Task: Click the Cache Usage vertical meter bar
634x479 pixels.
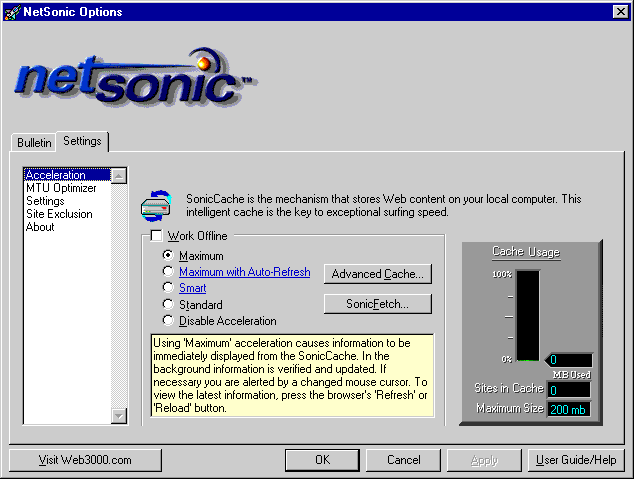Action: 528,315
